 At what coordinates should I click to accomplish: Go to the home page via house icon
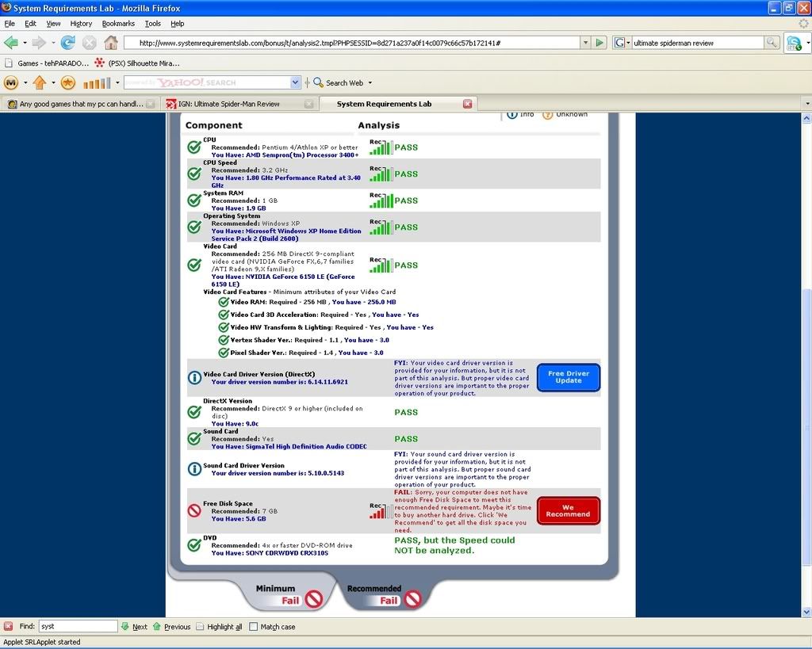tap(111, 42)
